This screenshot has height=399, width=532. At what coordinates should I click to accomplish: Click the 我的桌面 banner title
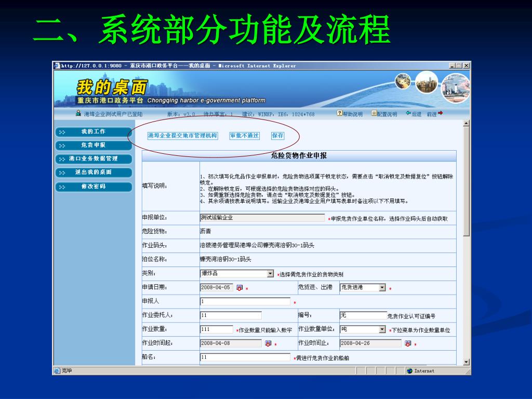coord(112,87)
